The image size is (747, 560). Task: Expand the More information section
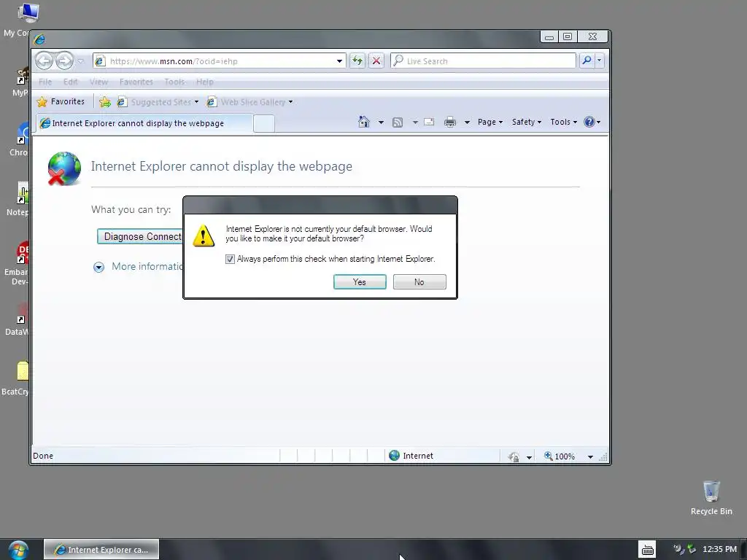click(98, 267)
